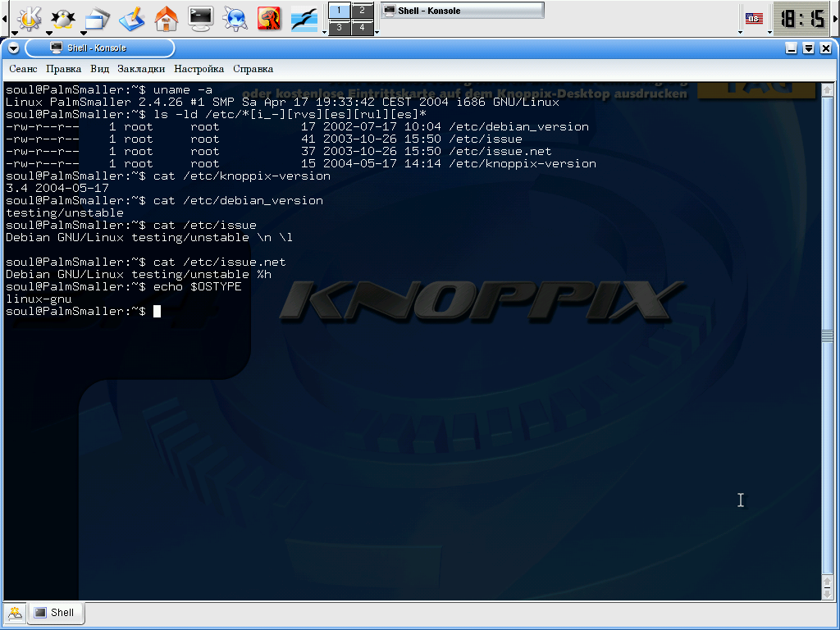
Task: Click the 'Debian GNU/Linux testing/unstable %h' line
Action: click(x=138, y=275)
